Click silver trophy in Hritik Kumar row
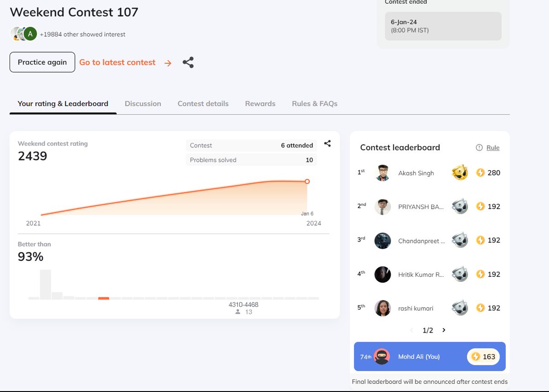Screen dimensions: 549x392 click(460, 274)
